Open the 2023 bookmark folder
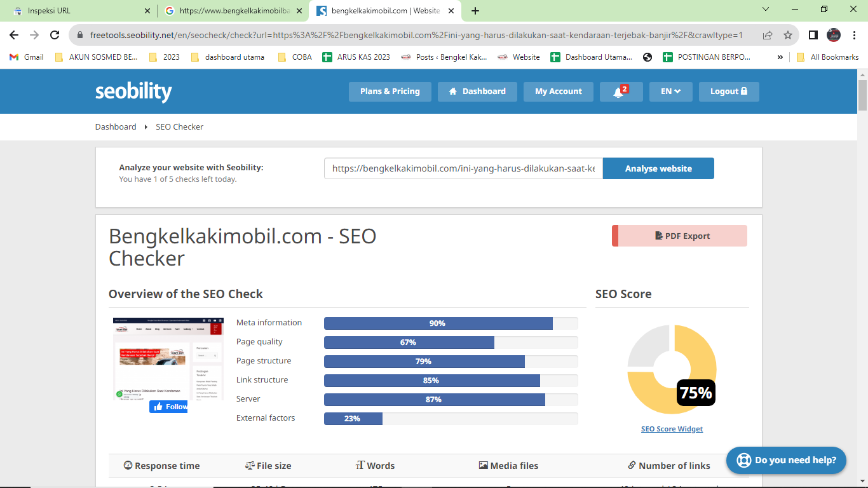 point(164,57)
